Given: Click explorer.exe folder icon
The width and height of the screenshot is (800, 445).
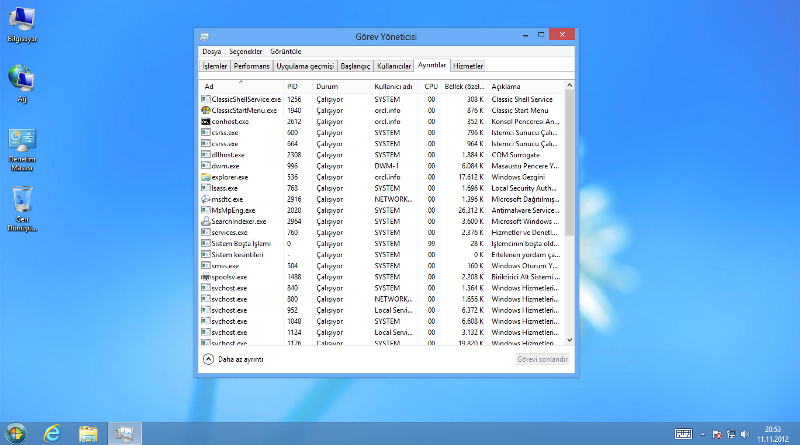Looking at the screenshot, I should [x=206, y=177].
